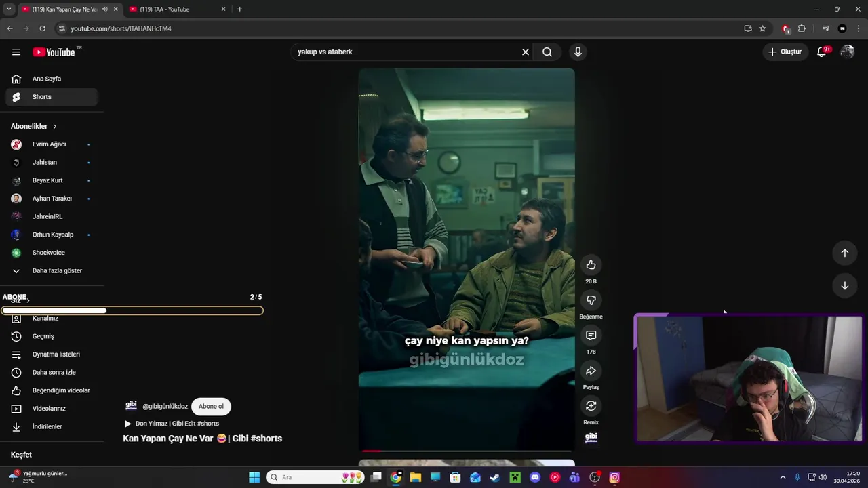Screen dimensions: 868x488
Task: Open the Windows Start menu
Action: pos(254,477)
